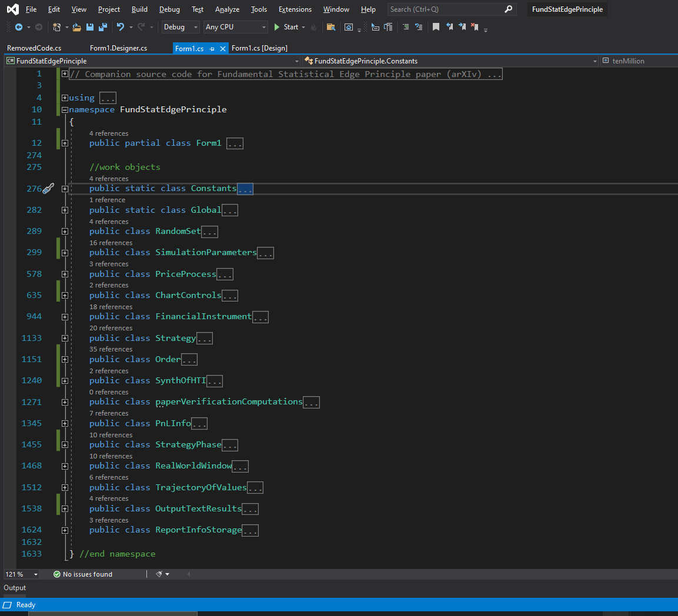Viewport: 678px width, 616px height.
Task: Collapse the namespace FundStatEdgePrinciple block
Action: [x=65, y=110]
